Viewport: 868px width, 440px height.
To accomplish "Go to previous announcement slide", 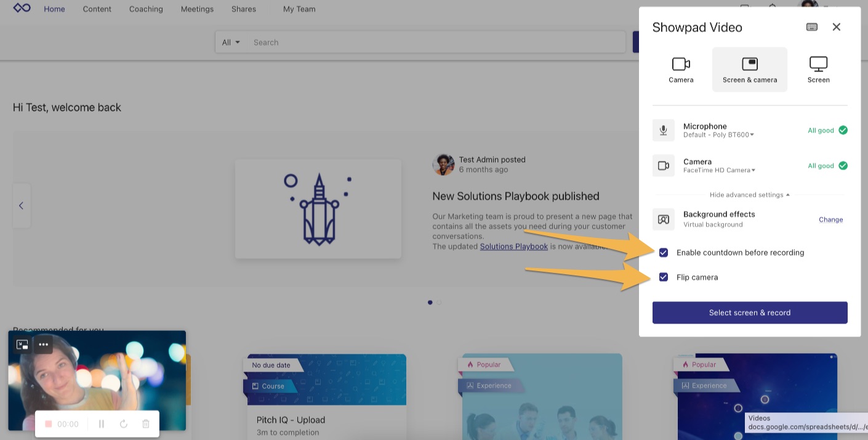I will (21, 206).
